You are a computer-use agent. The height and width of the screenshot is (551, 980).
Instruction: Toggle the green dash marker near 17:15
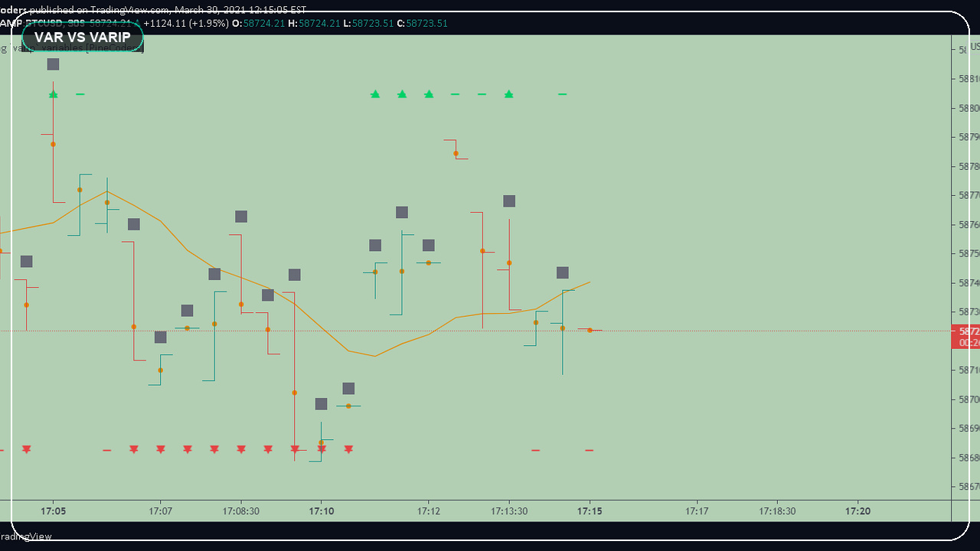coord(563,94)
